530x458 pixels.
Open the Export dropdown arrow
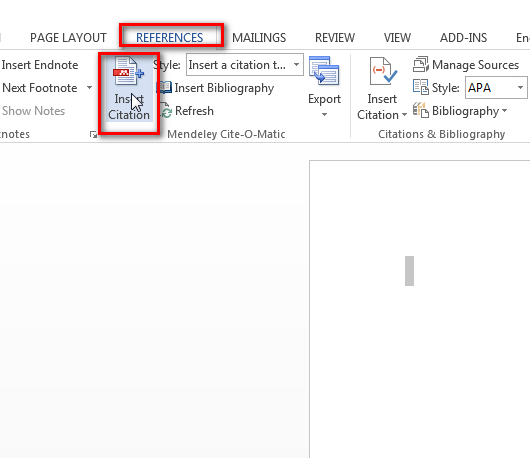[324, 115]
